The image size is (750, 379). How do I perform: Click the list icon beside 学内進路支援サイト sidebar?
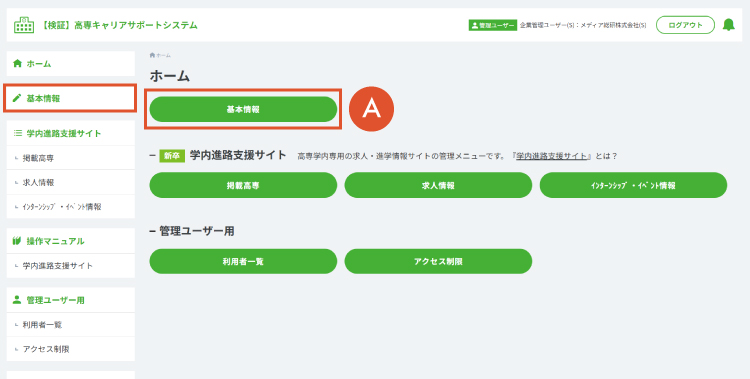pos(18,133)
